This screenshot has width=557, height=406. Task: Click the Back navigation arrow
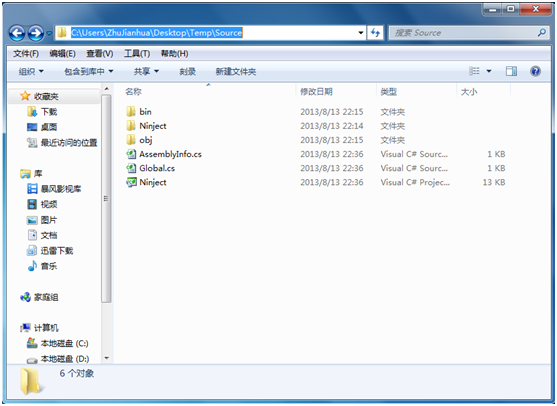(17, 33)
